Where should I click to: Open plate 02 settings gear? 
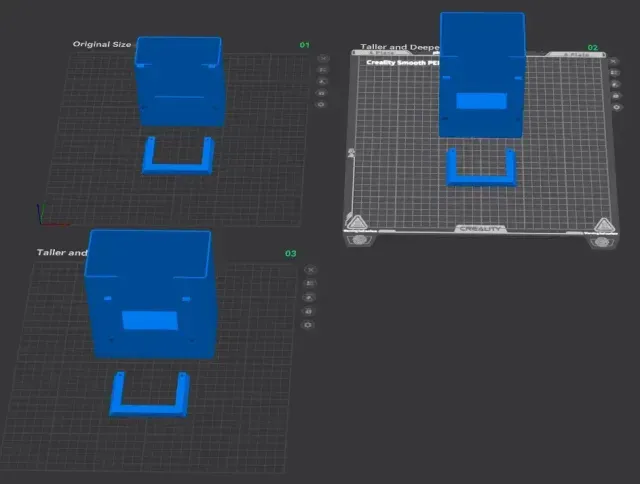[x=616, y=107]
